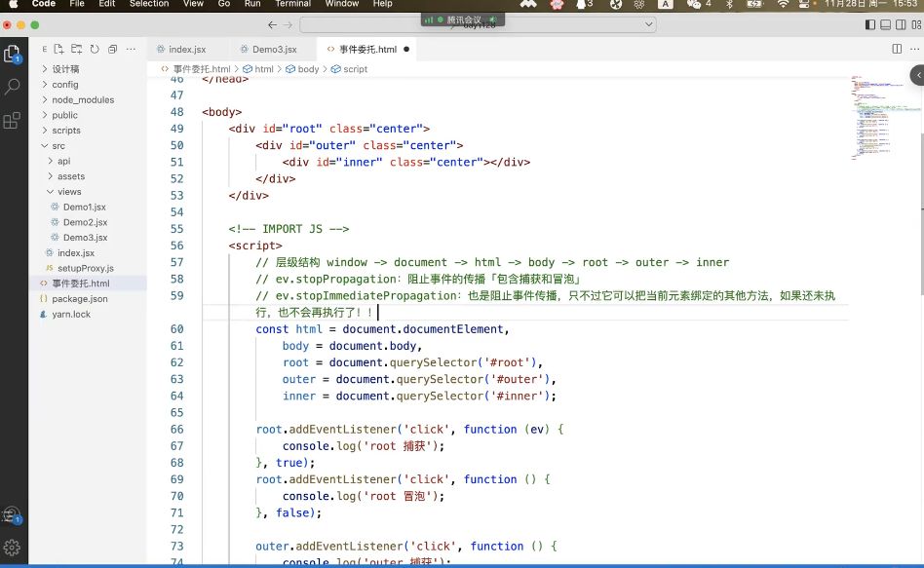Open the Help menu
Viewport: 924px width, 568px height.
pyautogui.click(x=382, y=4)
